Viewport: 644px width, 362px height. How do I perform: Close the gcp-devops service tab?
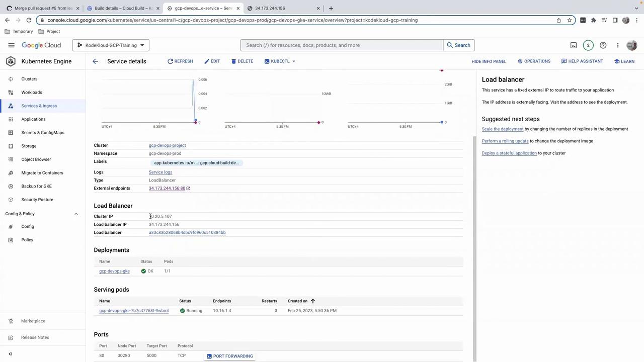pos(238,8)
